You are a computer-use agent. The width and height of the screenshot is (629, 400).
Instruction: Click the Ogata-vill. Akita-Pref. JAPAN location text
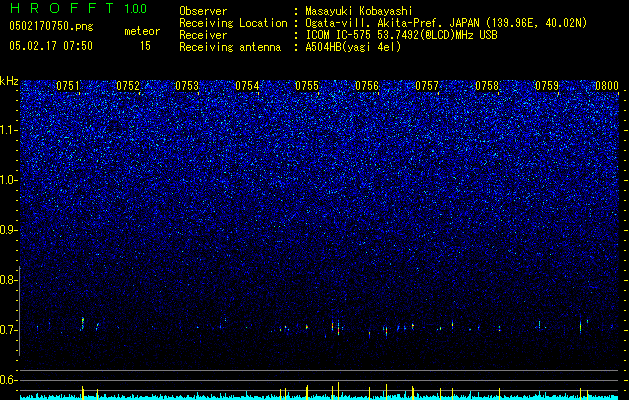(446, 23)
